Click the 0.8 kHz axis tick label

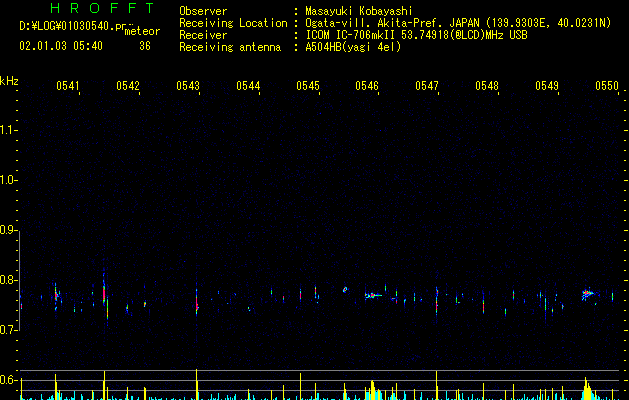coord(9,280)
